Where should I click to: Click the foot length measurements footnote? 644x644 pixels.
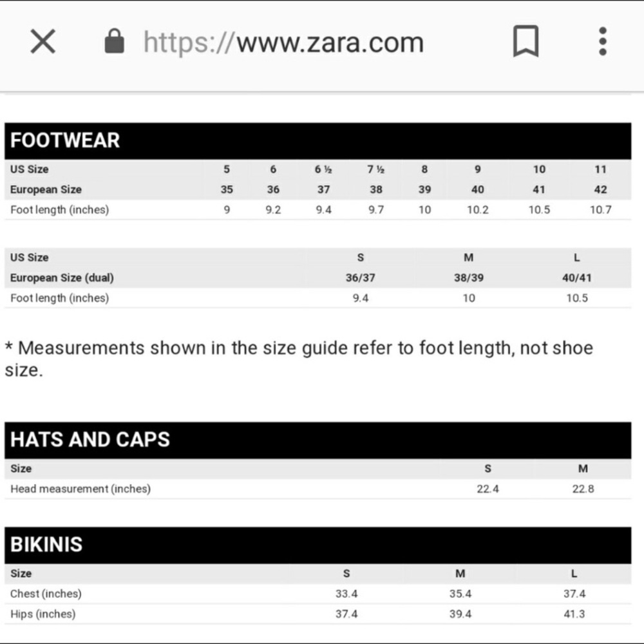point(298,359)
